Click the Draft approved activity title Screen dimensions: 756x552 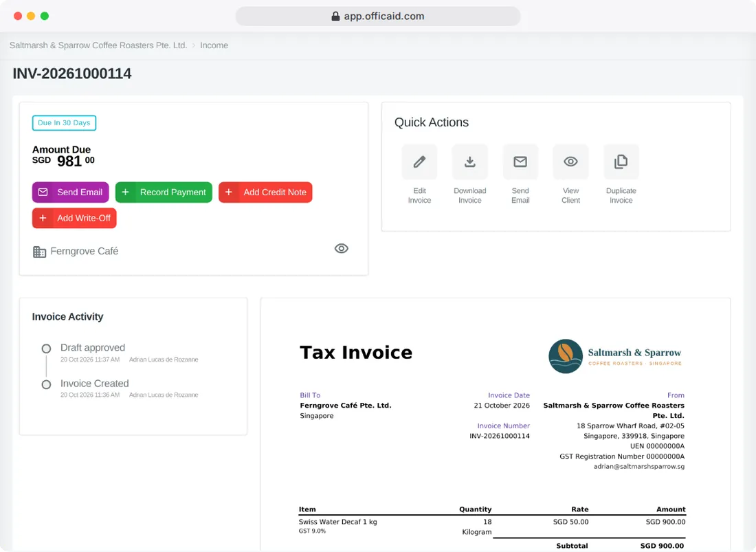93,348
